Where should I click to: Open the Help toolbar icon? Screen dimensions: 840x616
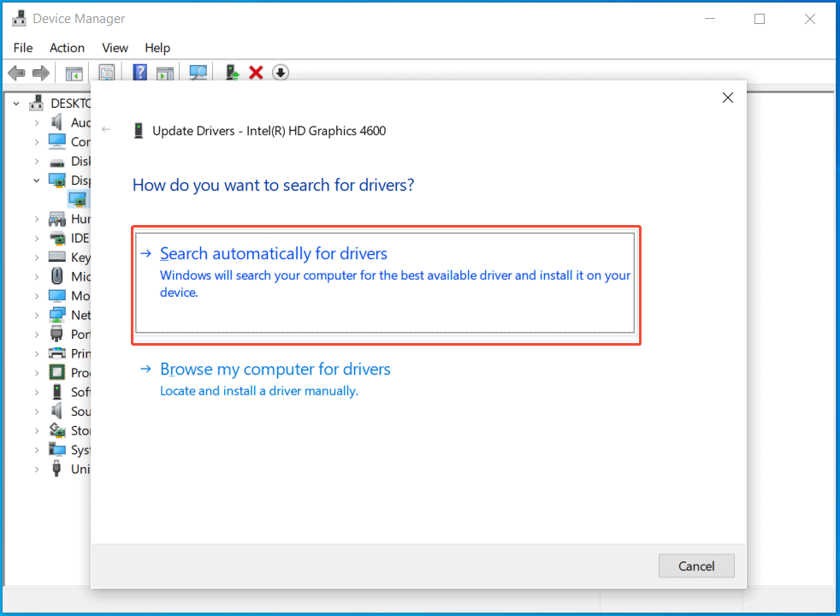point(139,72)
